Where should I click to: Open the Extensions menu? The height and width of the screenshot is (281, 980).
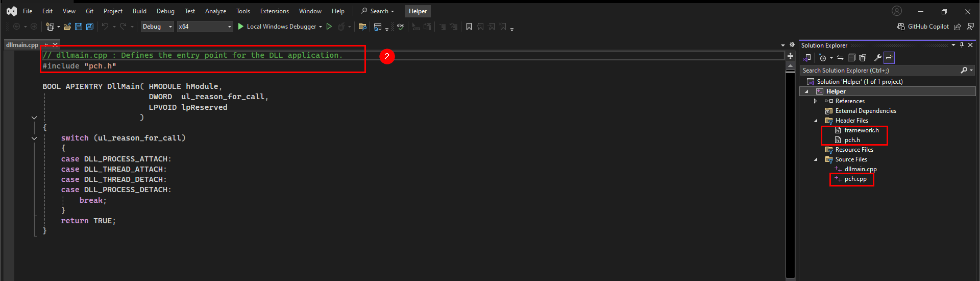point(274,11)
